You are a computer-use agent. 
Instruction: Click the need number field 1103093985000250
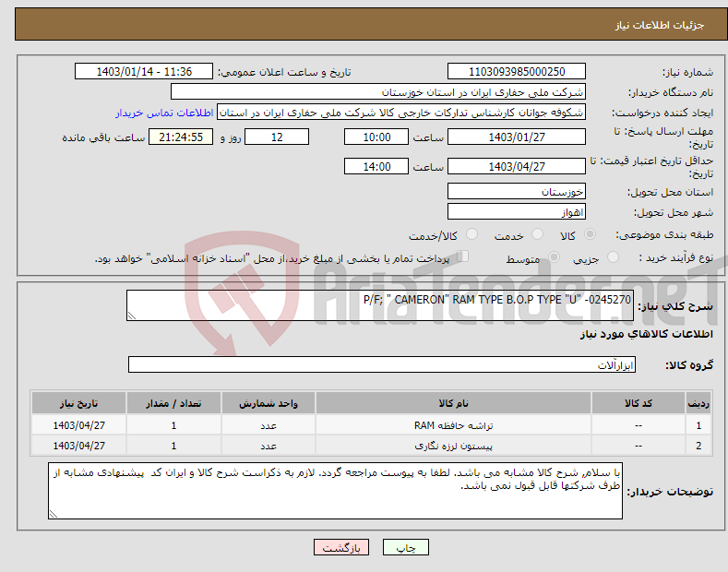coord(517,72)
